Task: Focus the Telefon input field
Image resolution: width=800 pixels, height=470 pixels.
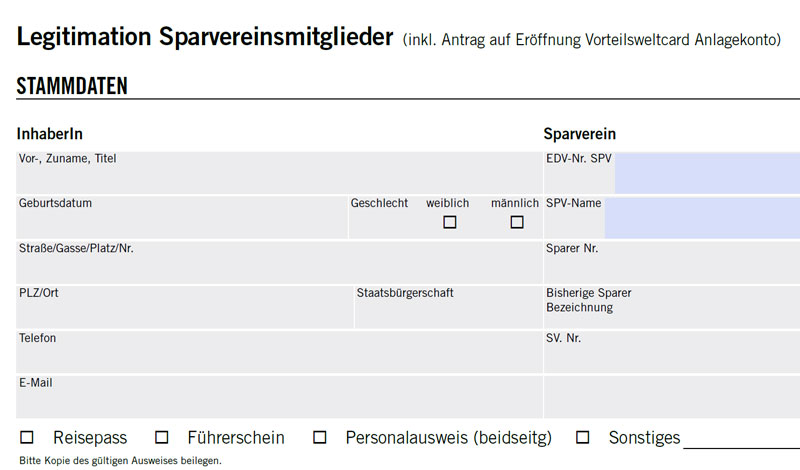Action: [x=278, y=356]
